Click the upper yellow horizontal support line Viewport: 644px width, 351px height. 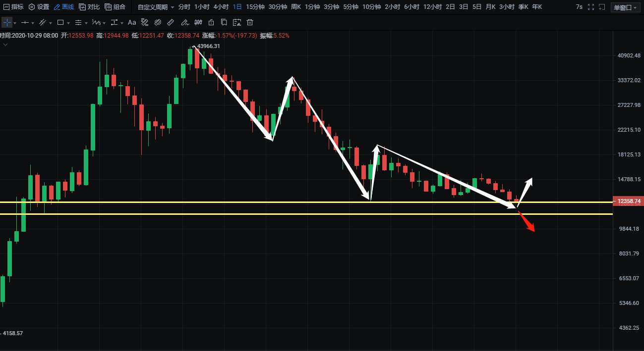297,202
